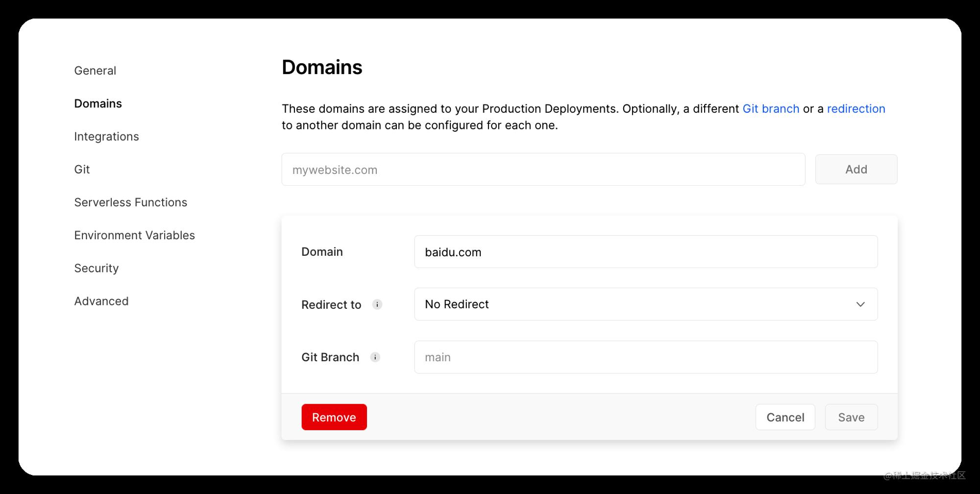Click the info icon next to Redirect to
The height and width of the screenshot is (494, 980).
[x=377, y=304]
